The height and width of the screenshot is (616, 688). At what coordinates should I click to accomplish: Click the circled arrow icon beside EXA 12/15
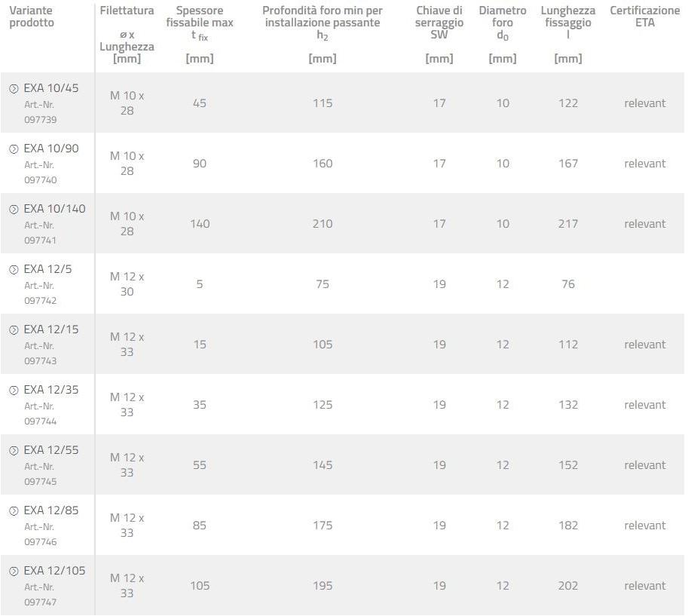[x=14, y=330]
